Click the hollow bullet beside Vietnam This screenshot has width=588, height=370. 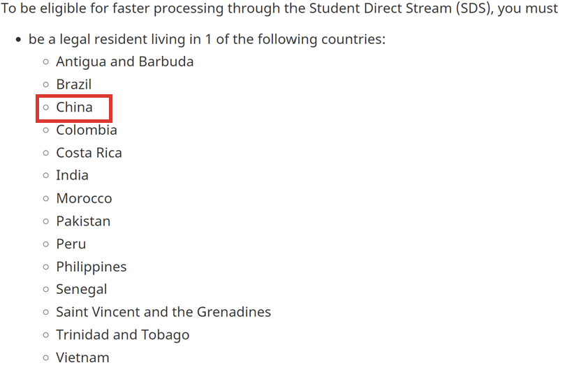pyautogui.click(x=46, y=358)
